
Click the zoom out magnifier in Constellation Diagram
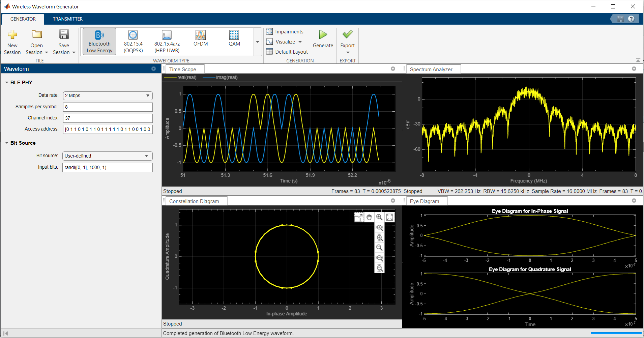pos(379,248)
